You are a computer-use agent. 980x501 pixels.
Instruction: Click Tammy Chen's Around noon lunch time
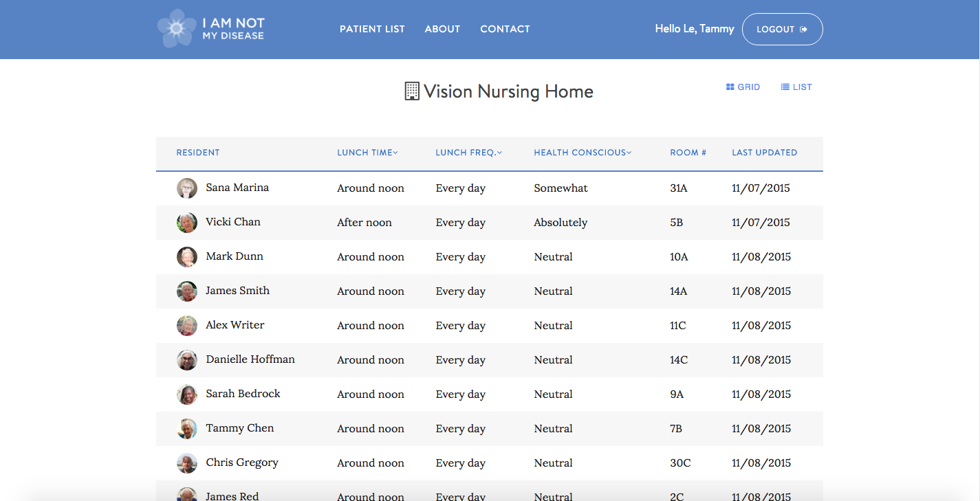tap(371, 429)
